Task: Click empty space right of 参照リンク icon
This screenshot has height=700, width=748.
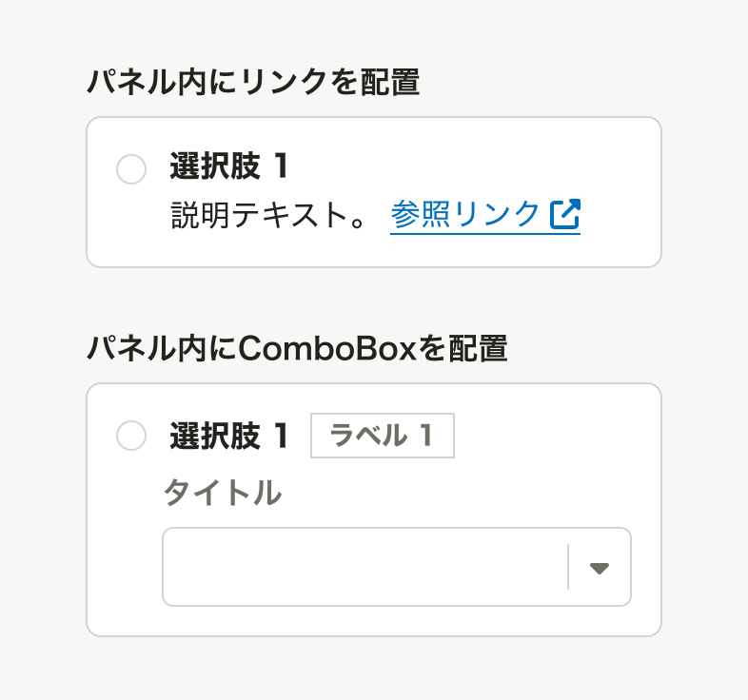Action: tap(617, 216)
